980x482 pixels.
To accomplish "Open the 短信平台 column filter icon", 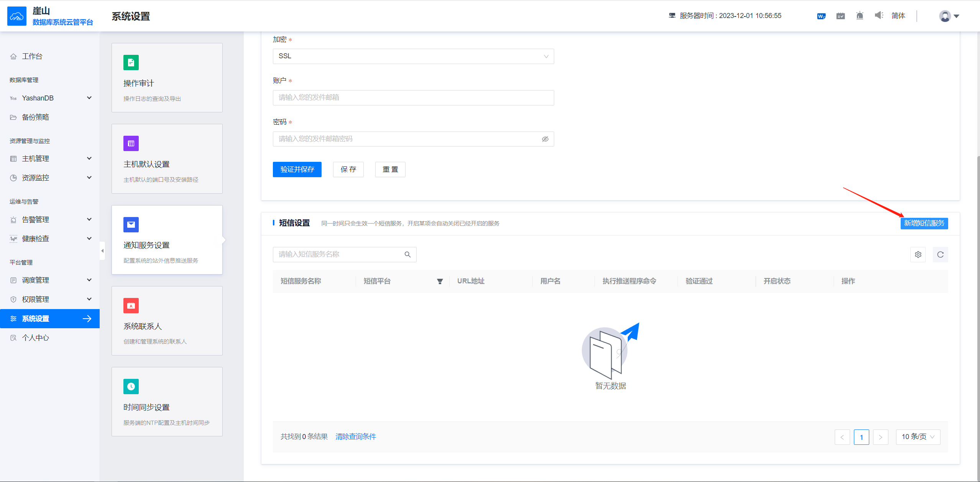I will (x=440, y=281).
